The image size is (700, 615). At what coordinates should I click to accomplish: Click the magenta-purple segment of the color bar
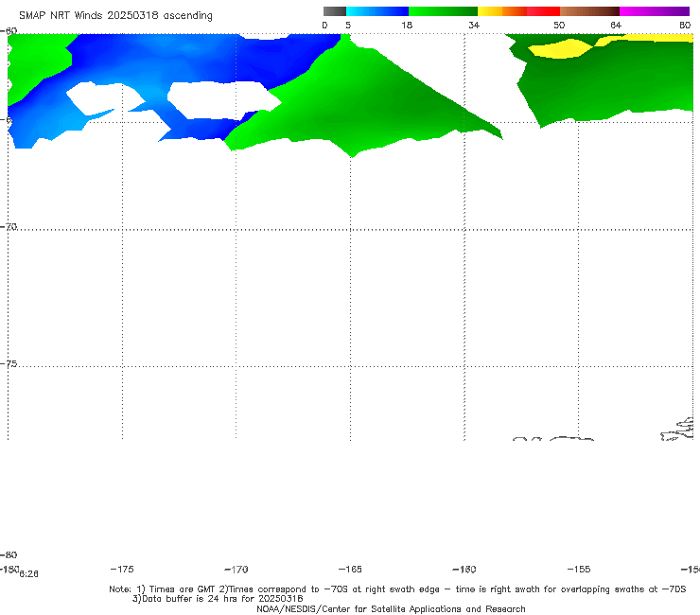[x=655, y=11]
